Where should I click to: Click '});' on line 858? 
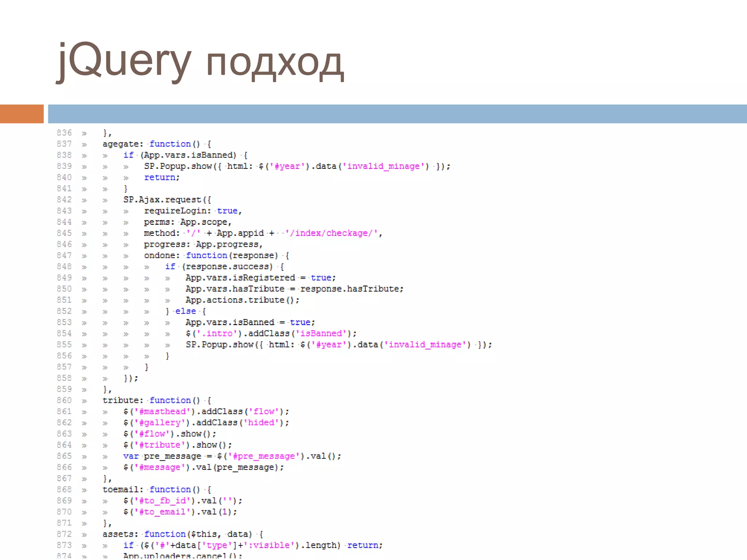[x=131, y=378]
